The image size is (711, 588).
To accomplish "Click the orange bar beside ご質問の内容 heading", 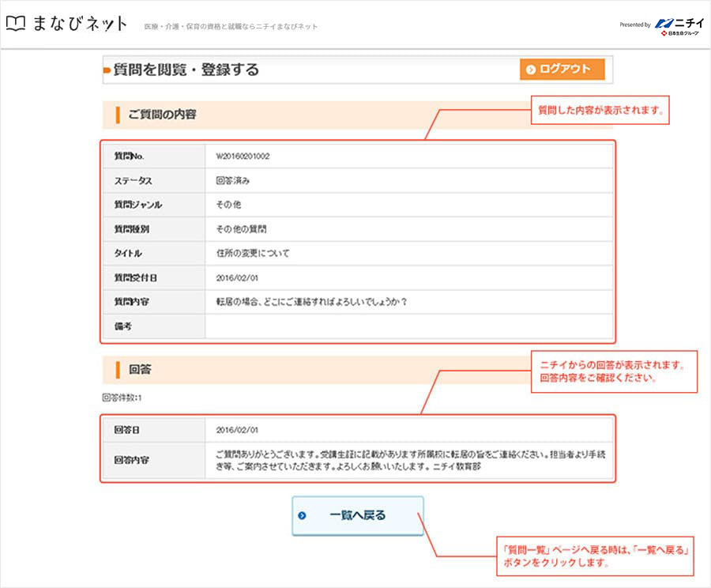I will [118, 115].
